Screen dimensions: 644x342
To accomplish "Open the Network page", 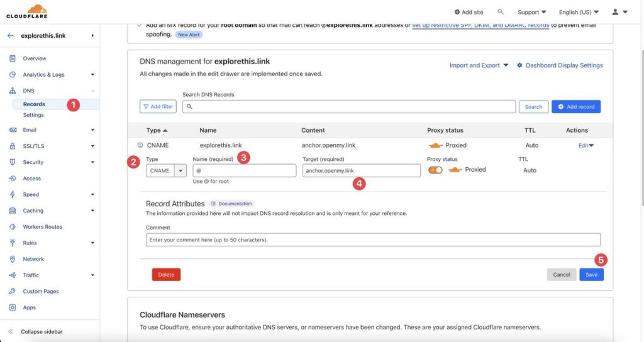I will click(33, 259).
